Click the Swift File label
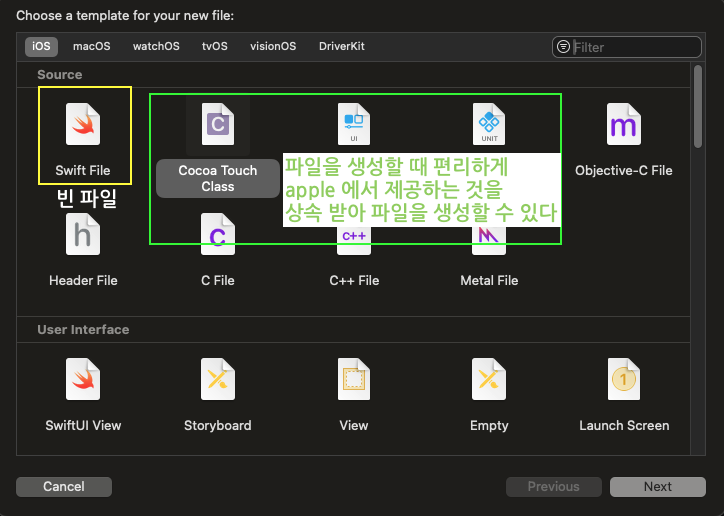 (83, 171)
